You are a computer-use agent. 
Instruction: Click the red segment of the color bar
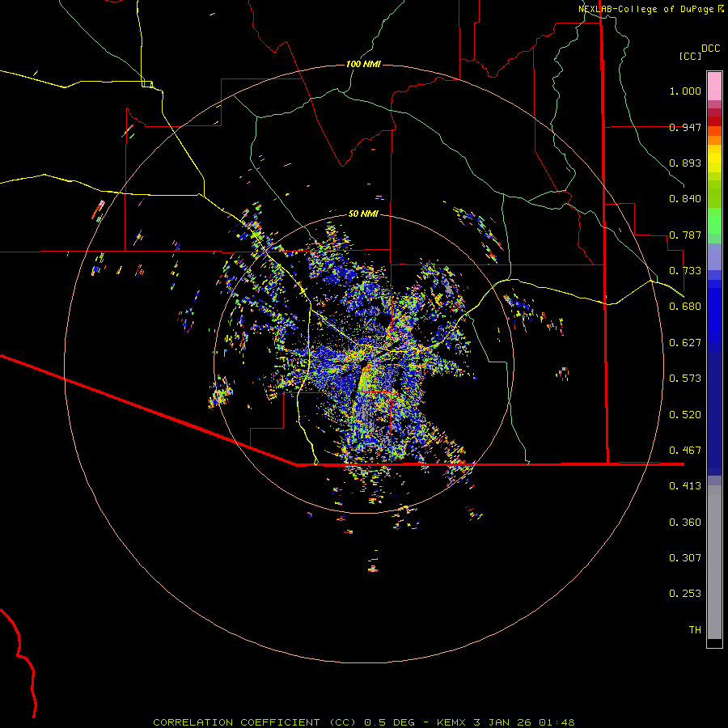click(x=714, y=121)
